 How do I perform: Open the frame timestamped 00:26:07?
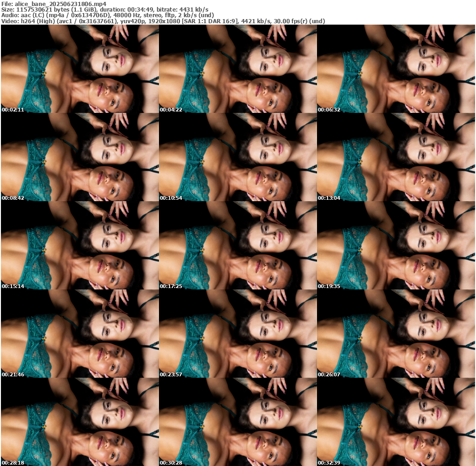point(396,334)
